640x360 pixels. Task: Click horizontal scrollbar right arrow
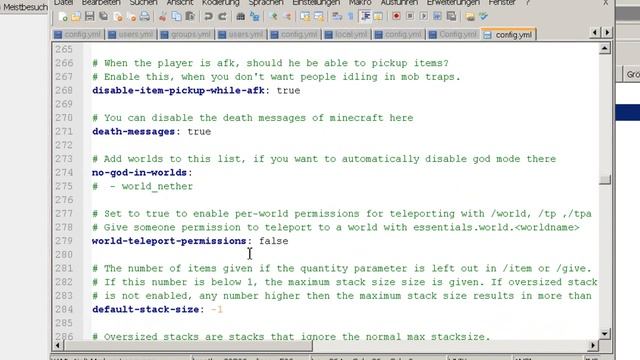(x=593, y=345)
